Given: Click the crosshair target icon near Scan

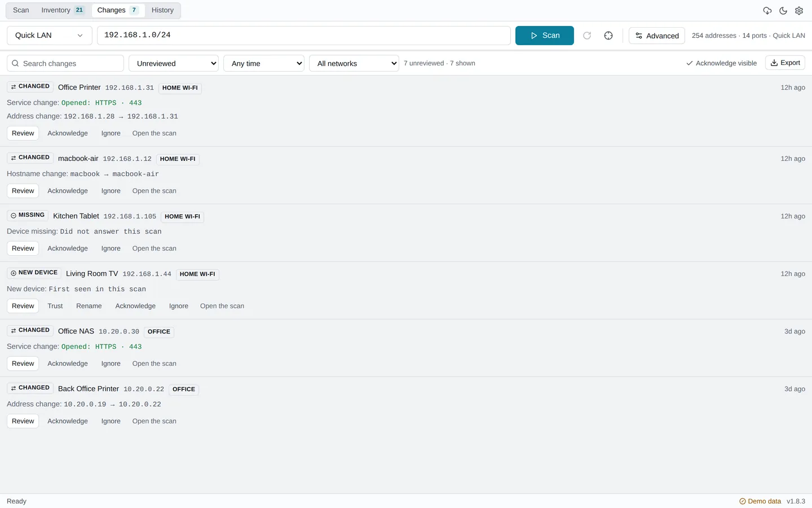Looking at the screenshot, I should pos(608,36).
